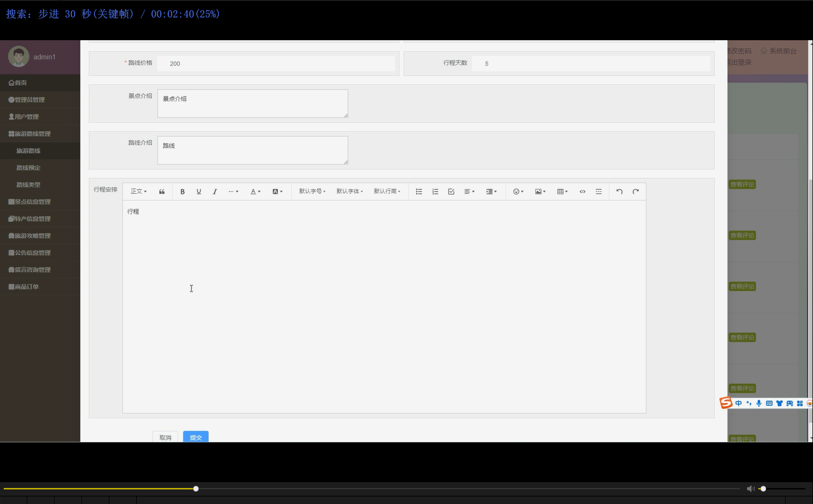
Task: Insert a horizontal divider line
Action: coord(598,191)
